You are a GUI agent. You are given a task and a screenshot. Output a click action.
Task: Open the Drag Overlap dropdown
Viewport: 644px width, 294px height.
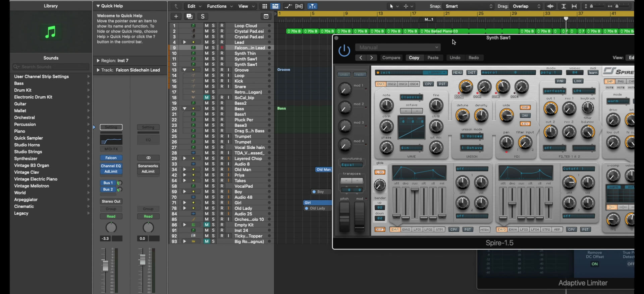[526, 6]
